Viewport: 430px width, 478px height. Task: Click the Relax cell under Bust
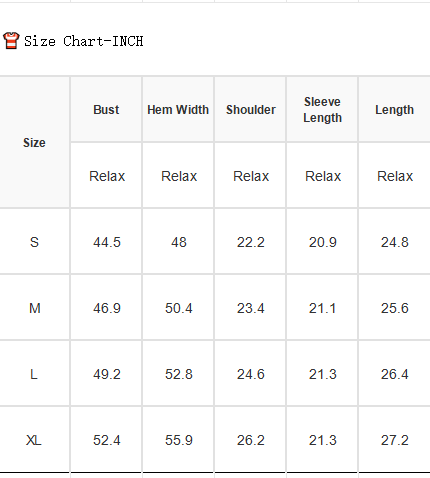click(x=106, y=176)
